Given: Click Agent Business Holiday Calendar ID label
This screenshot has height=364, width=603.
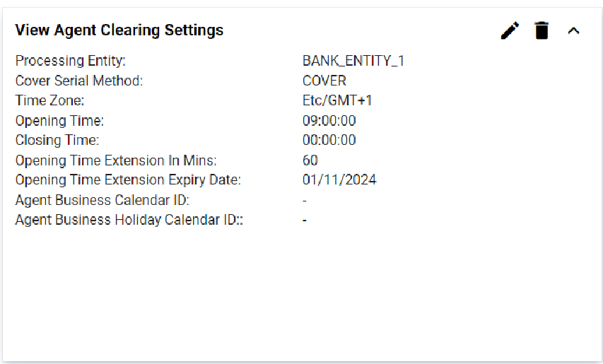Looking at the screenshot, I should coord(129,220).
